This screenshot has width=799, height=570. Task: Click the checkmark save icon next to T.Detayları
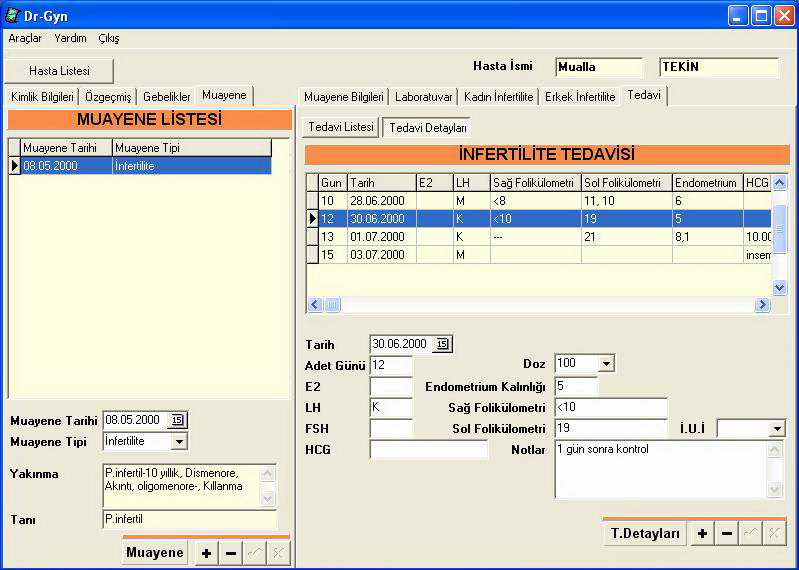[x=750, y=534]
